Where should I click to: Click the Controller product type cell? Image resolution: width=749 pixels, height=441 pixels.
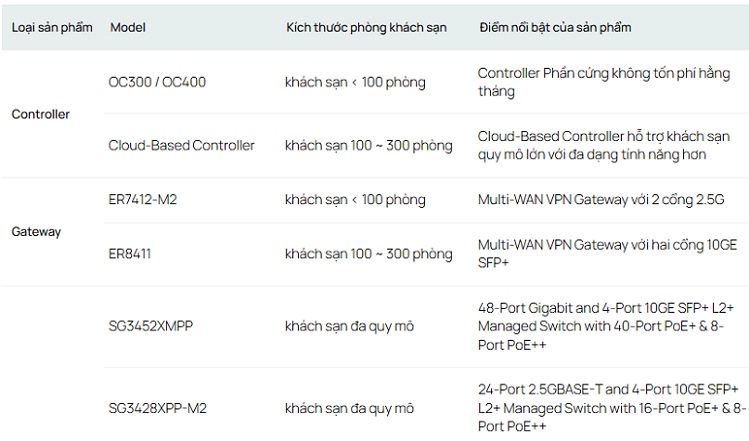[40, 114]
